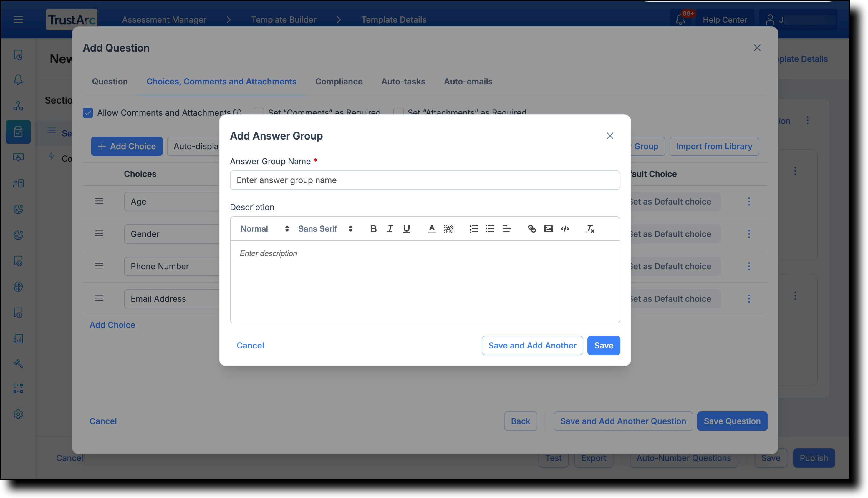
Task: Click the Save Question button
Action: pos(732,421)
